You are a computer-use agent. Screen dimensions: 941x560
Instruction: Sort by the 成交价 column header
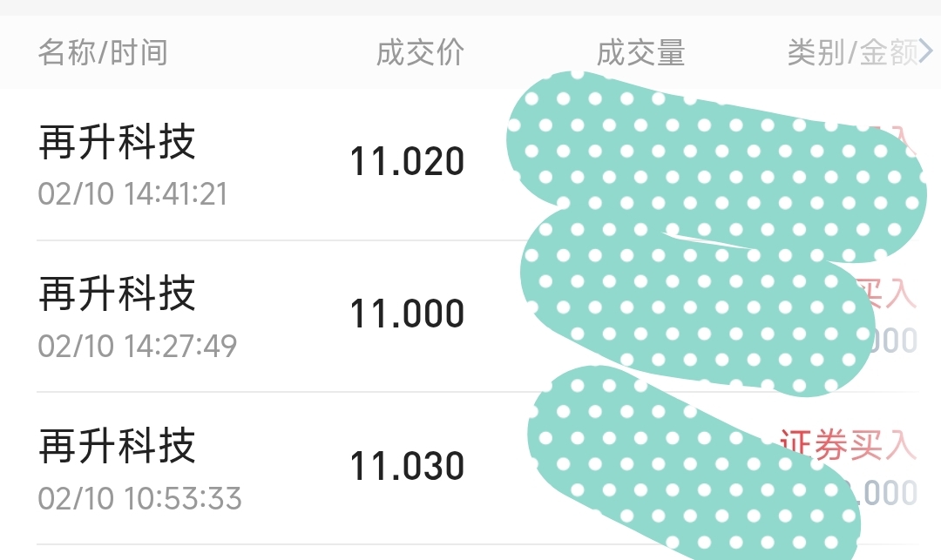(x=420, y=52)
